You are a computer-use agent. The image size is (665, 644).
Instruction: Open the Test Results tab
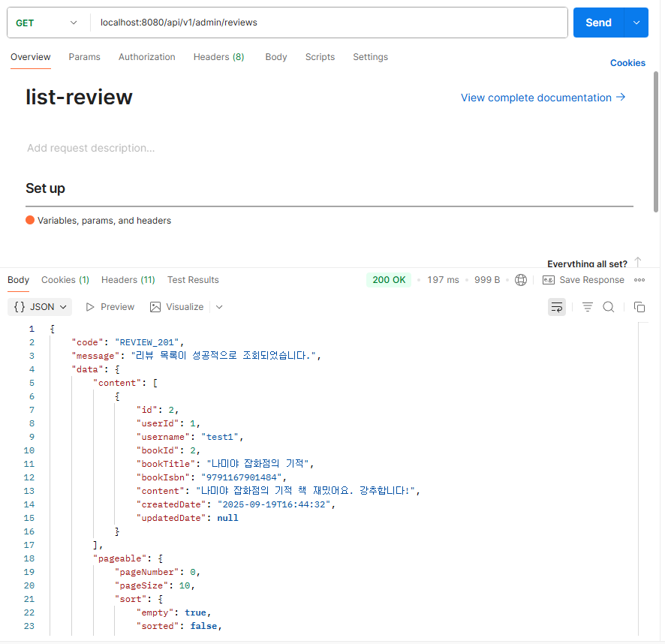pyautogui.click(x=193, y=280)
